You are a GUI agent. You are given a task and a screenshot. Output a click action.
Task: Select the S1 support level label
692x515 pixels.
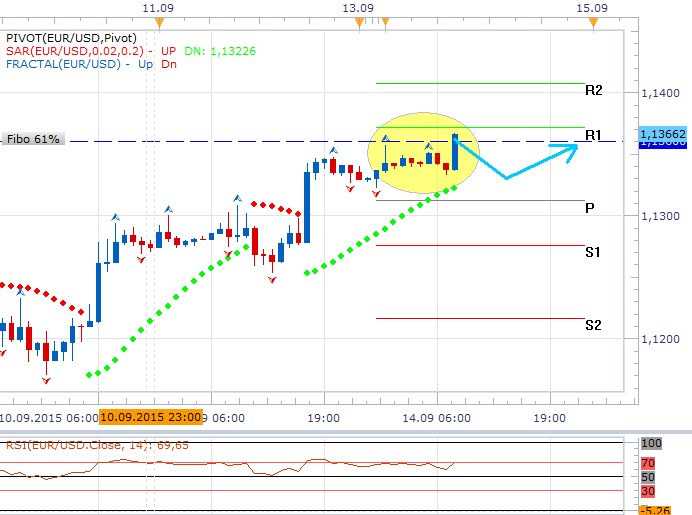pos(593,252)
